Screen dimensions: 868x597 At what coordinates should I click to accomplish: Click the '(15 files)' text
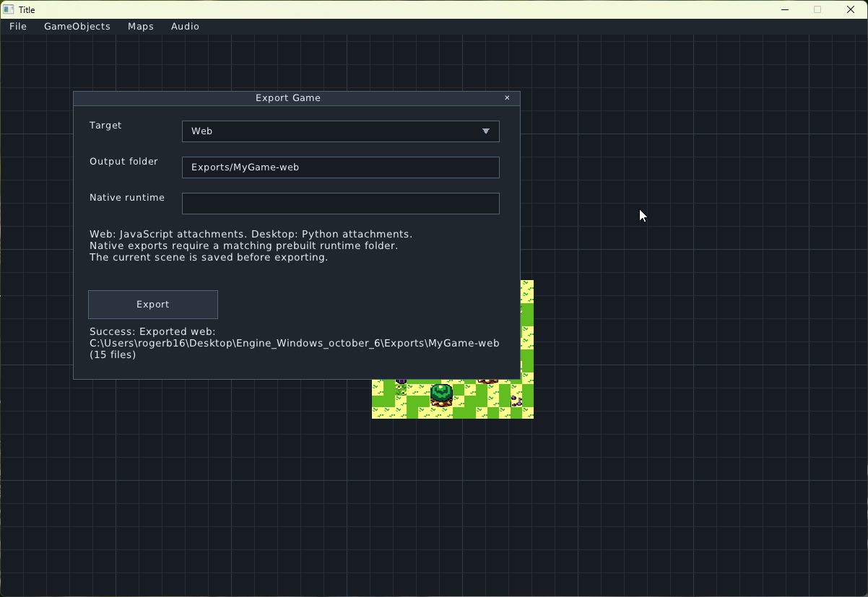pyautogui.click(x=113, y=355)
